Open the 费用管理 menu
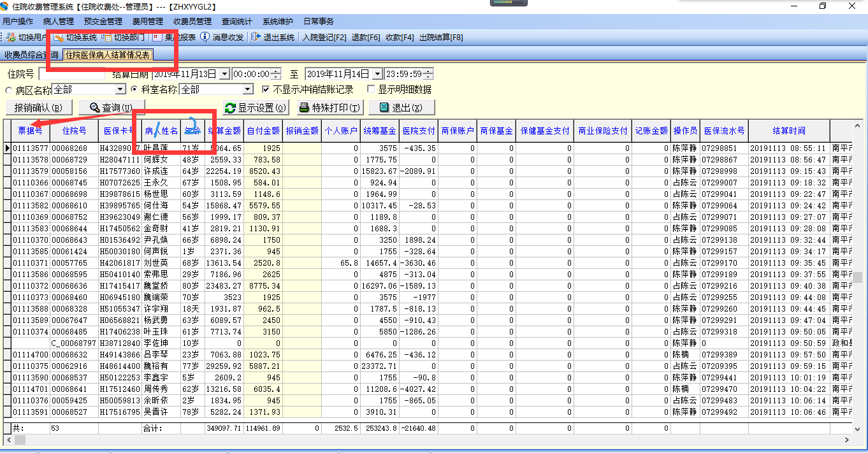Image resolution: width=868 pixels, height=453 pixels. (147, 22)
